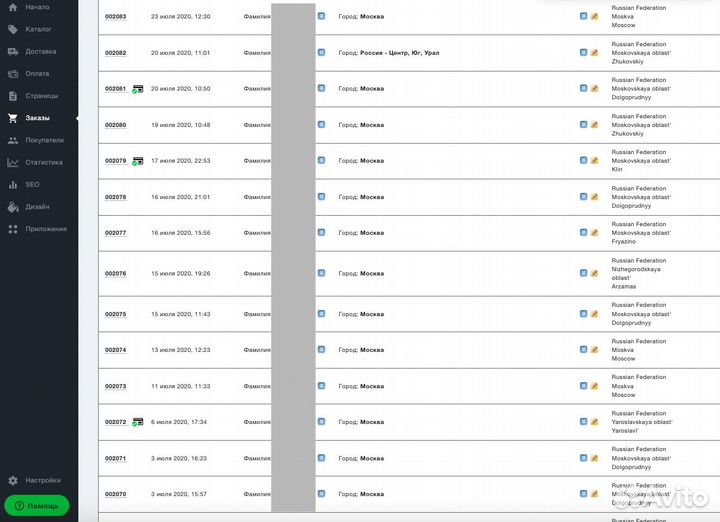Image resolution: width=720 pixels, height=522 pixels.
Task: Click the pencil edit icon on the Klin order
Action: coord(594,161)
